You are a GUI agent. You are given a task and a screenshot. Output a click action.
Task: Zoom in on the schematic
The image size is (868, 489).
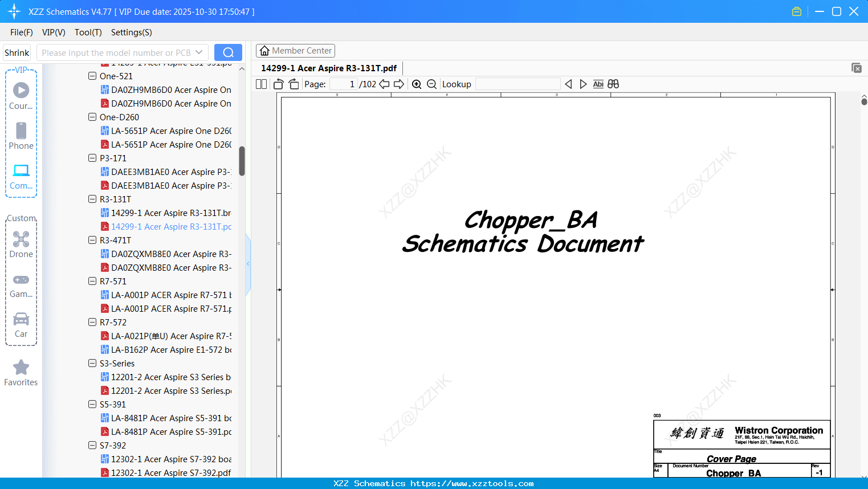pos(417,84)
